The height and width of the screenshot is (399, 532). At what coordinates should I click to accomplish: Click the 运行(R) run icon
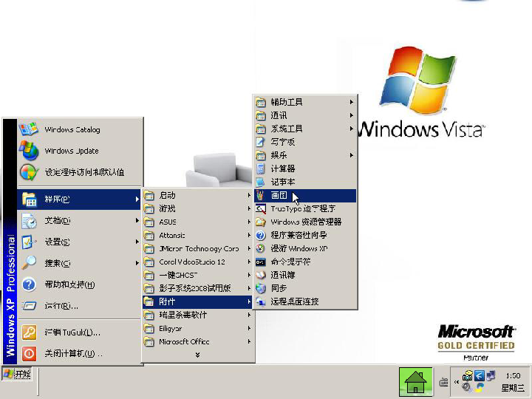29,306
